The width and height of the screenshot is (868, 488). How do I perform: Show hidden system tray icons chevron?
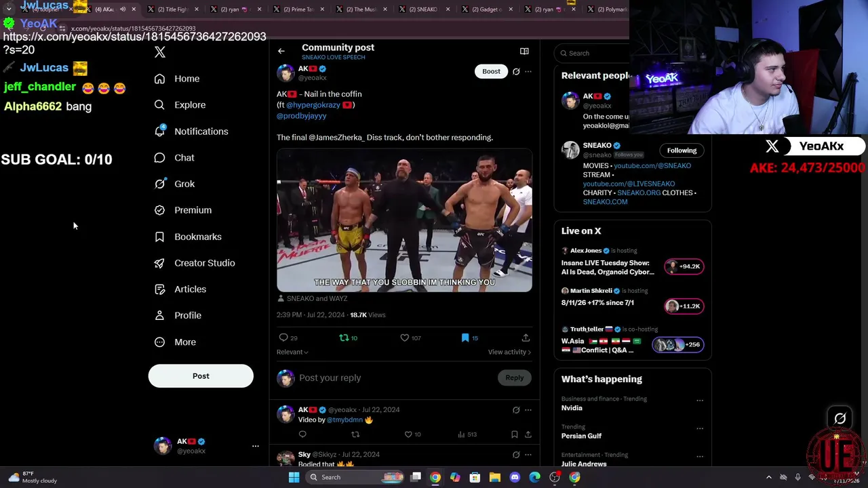[x=768, y=477]
